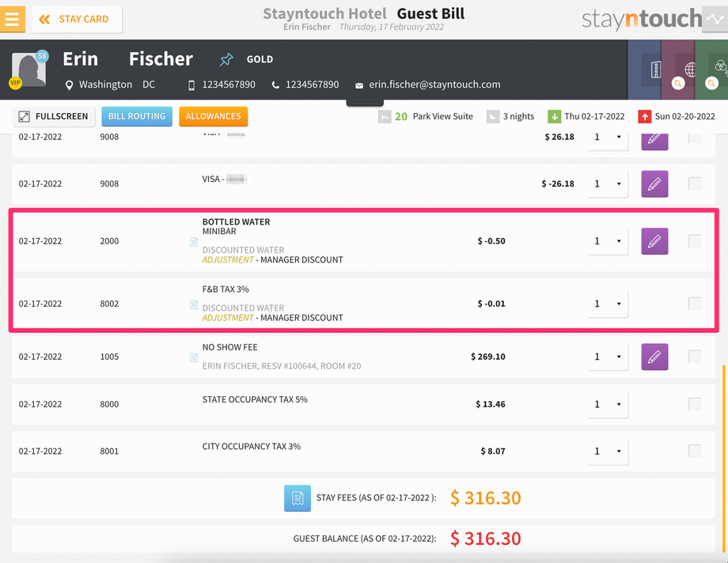Viewport: 728px width, 563px height.
Task: Open the activity graph icon top right
Action: [x=715, y=19]
